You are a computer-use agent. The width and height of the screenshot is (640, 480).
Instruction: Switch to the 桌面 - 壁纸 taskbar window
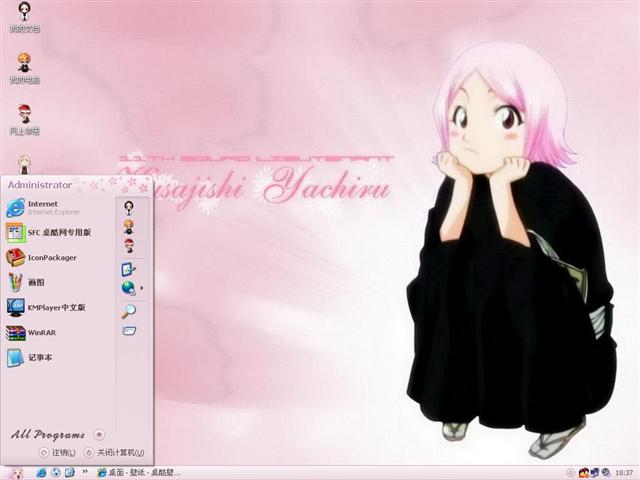click(139, 473)
